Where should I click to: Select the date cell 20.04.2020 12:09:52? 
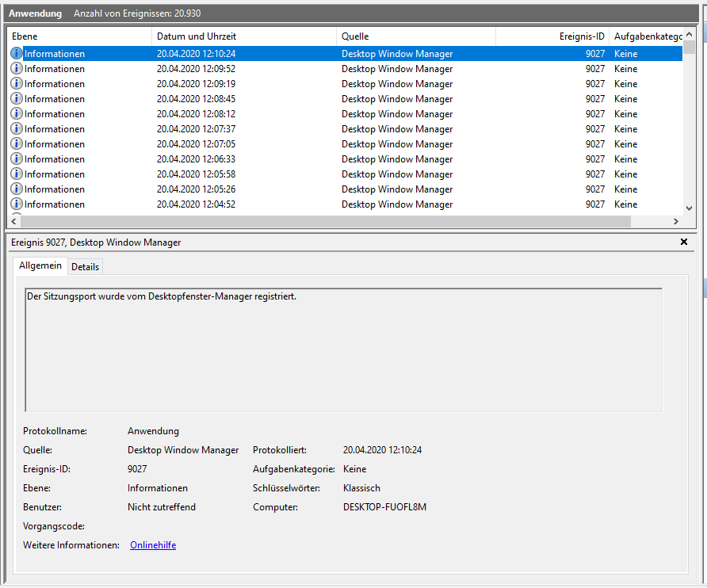196,68
